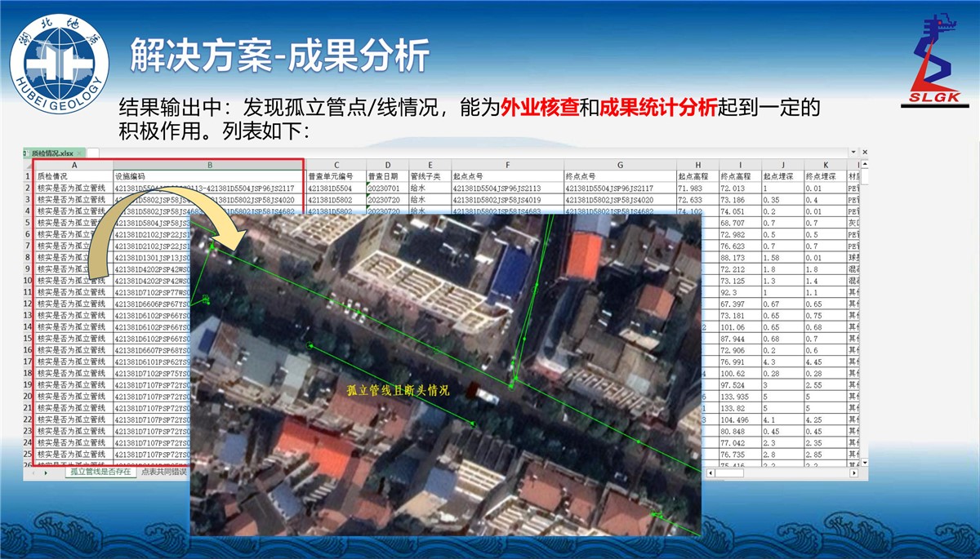The image size is (980, 559).
Task: Click the horizontal scrollbar right arrow
Action: pos(853,472)
